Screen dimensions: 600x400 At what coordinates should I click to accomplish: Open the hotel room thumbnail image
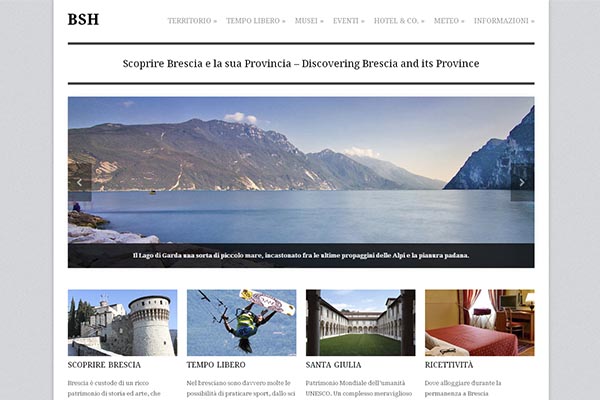[x=479, y=323]
